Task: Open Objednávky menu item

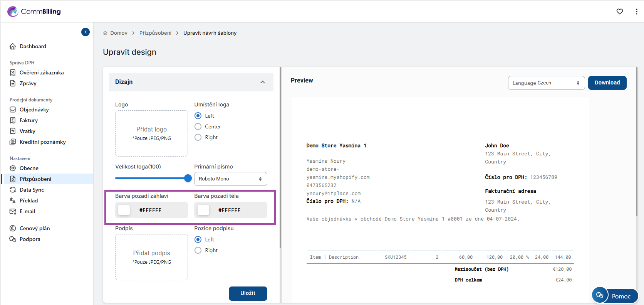Action: coord(34,110)
